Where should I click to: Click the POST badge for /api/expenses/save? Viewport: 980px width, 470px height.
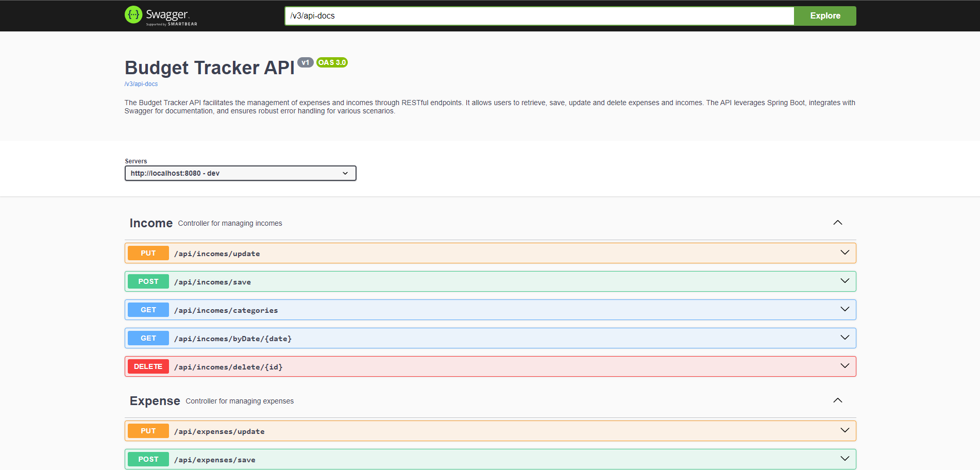(148, 459)
